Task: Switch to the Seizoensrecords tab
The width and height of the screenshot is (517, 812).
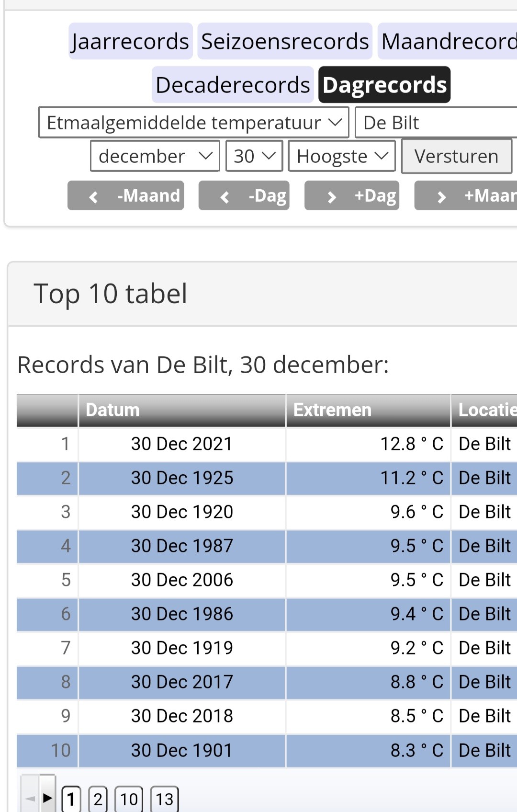Action: click(x=285, y=41)
